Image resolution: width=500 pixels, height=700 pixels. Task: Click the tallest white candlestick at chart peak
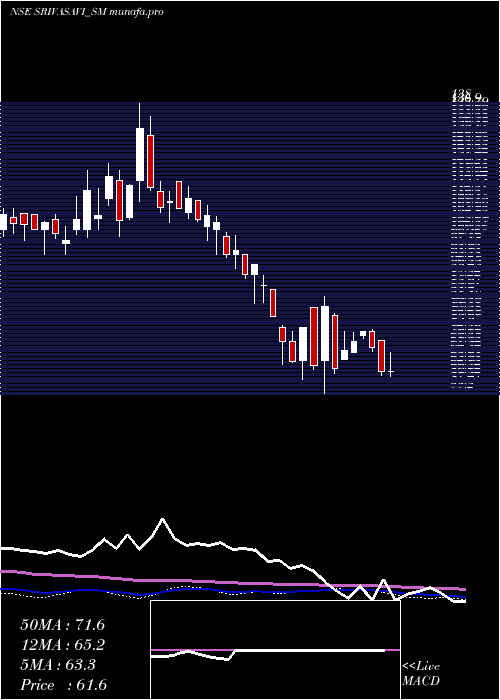click(140, 154)
